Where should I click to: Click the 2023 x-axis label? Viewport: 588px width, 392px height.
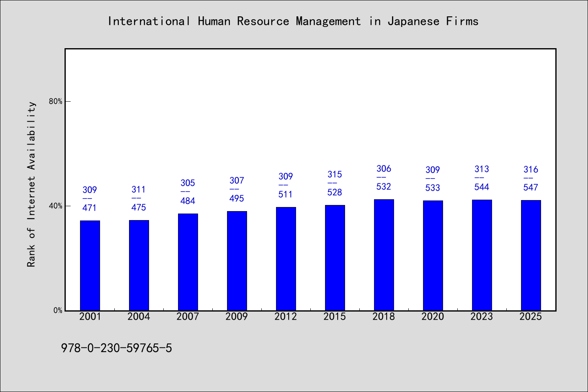(482, 316)
